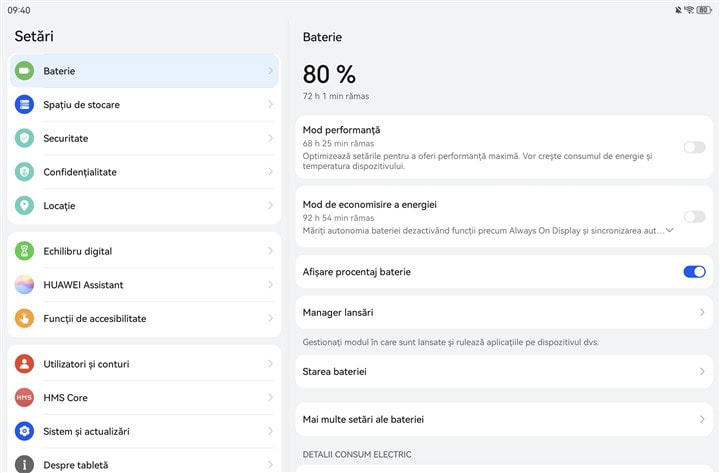Click the Echilibru digital hourglass icon
720x473 pixels.
24,251
